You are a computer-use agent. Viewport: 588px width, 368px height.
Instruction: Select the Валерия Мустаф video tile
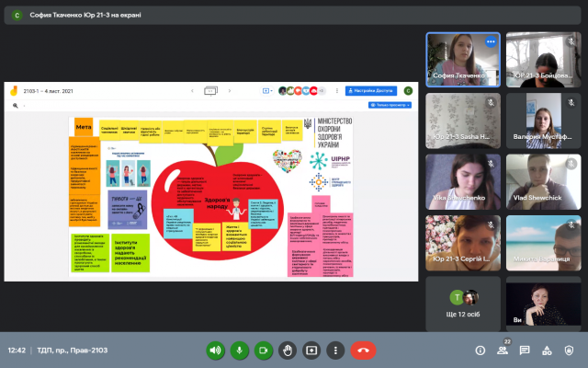(x=543, y=121)
